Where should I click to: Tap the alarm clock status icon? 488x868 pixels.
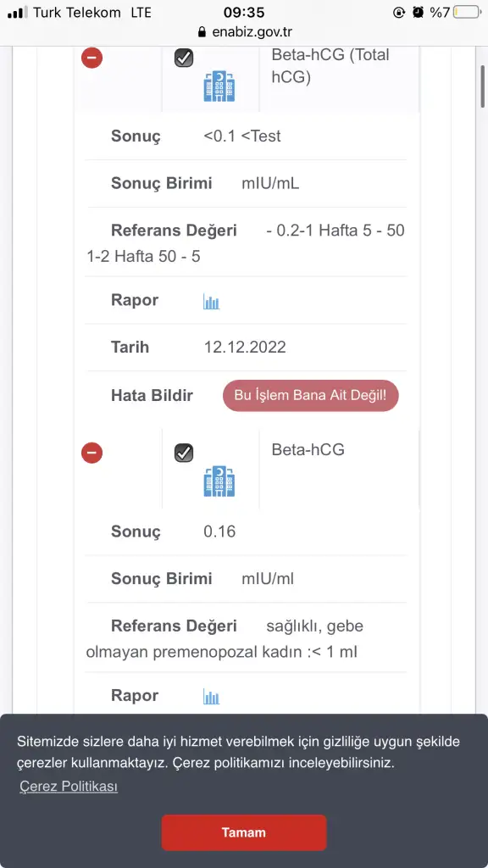click(x=418, y=12)
